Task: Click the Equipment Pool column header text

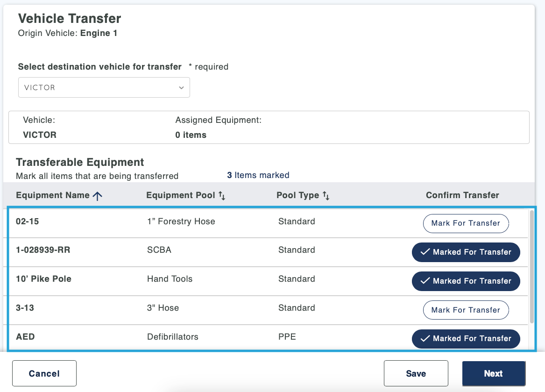Action: point(181,195)
